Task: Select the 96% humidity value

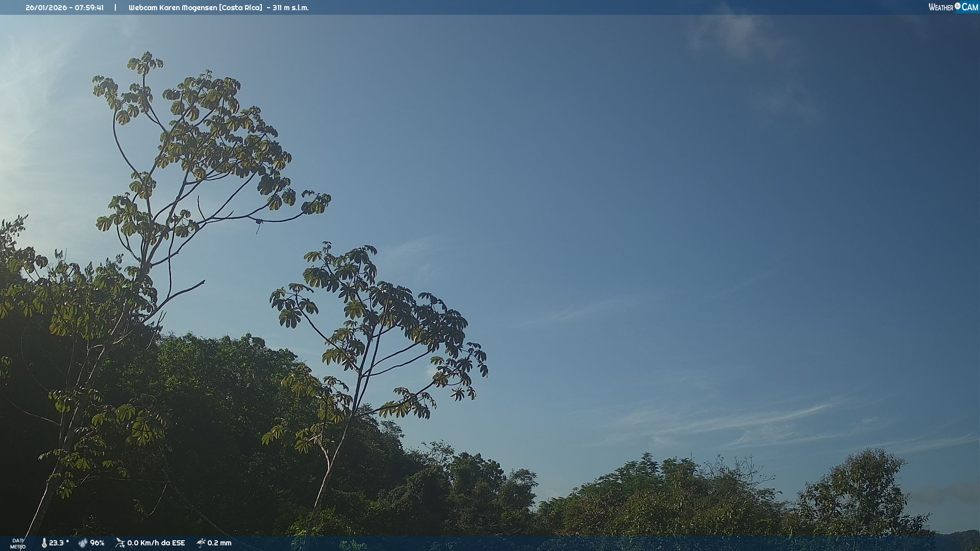Action: (x=97, y=543)
